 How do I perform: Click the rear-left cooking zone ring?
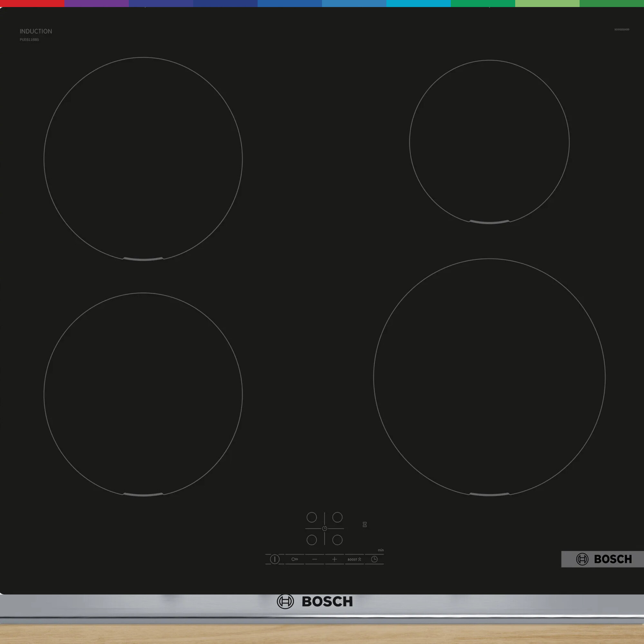[143, 159]
